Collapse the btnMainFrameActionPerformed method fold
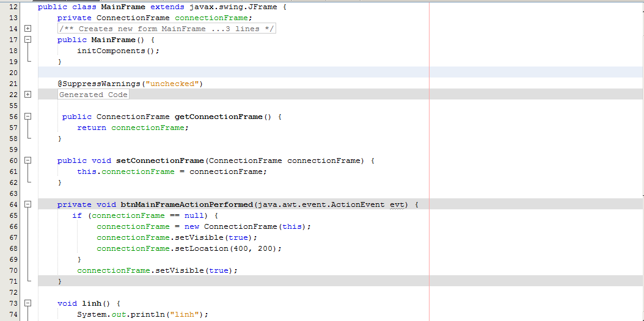 [x=27, y=204]
